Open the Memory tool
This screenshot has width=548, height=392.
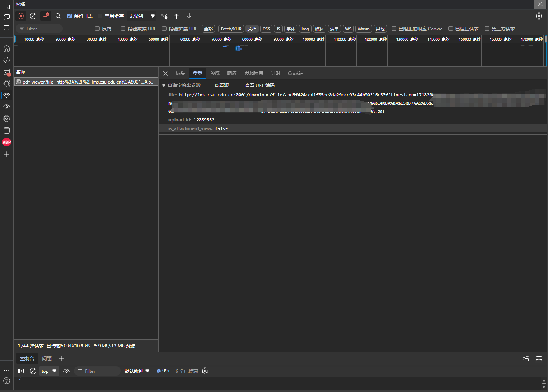tap(7, 119)
